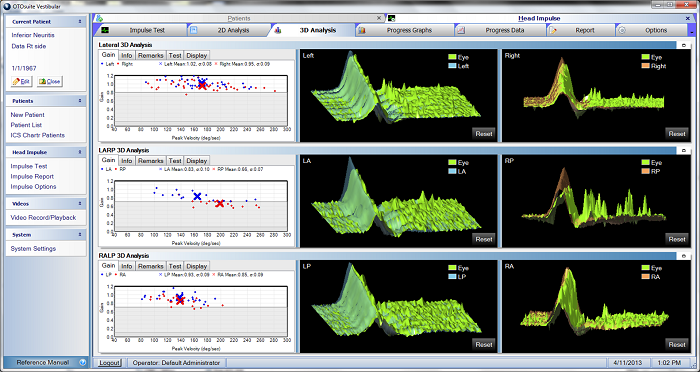Switch to the 2D Analysis tab
Image resolution: width=700 pixels, height=372 pixels.
228,30
